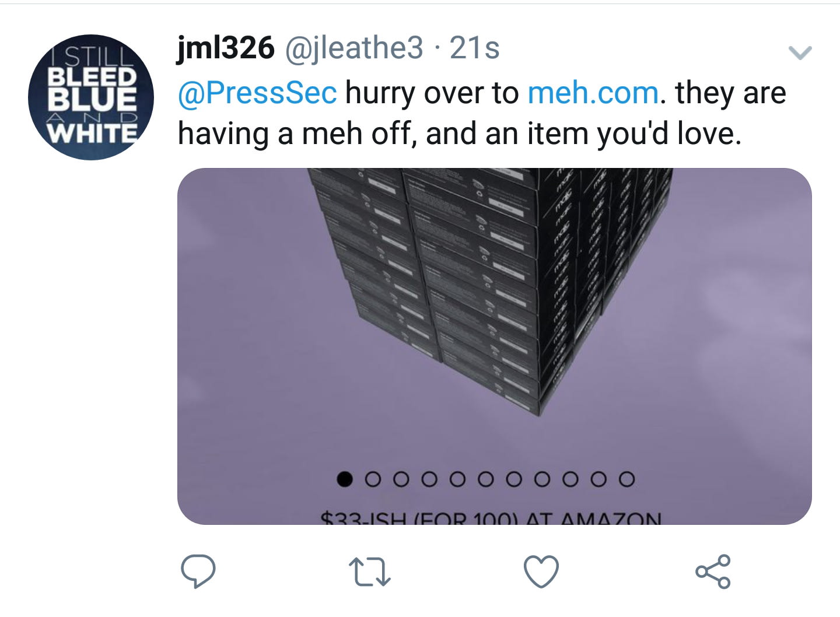
Task: Open the 'Still Bleed Blue and White' avatar
Action: (91, 97)
